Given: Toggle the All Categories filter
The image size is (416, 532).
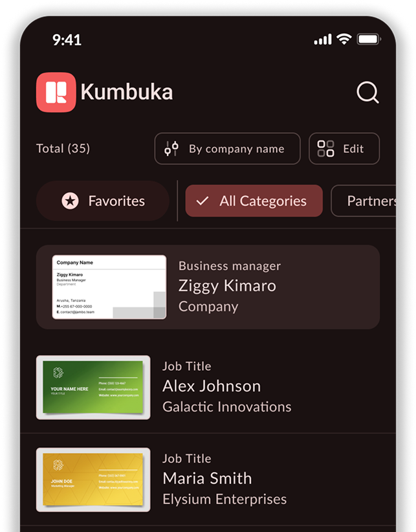Looking at the screenshot, I should click(x=254, y=201).
